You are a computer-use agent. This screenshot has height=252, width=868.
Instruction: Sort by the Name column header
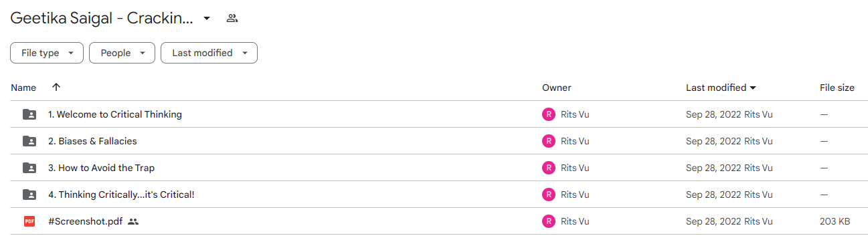(x=23, y=88)
